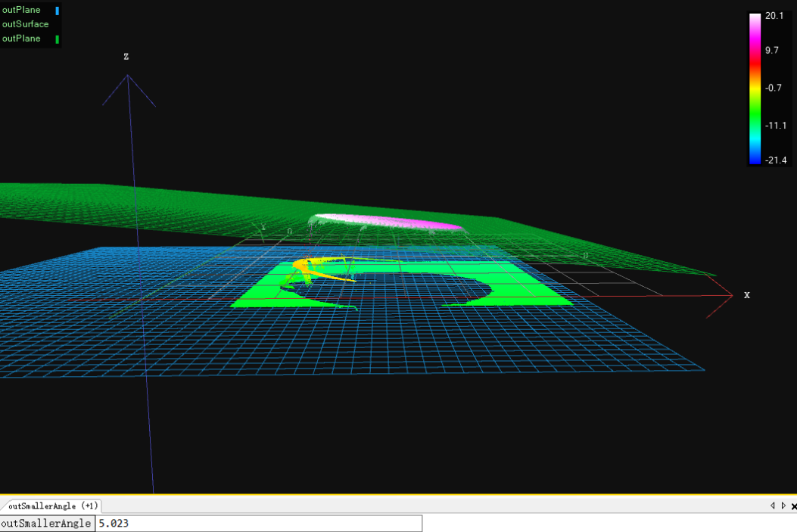Click the red X axis arrowhead
The width and height of the screenshot is (797, 532).
coord(728,294)
